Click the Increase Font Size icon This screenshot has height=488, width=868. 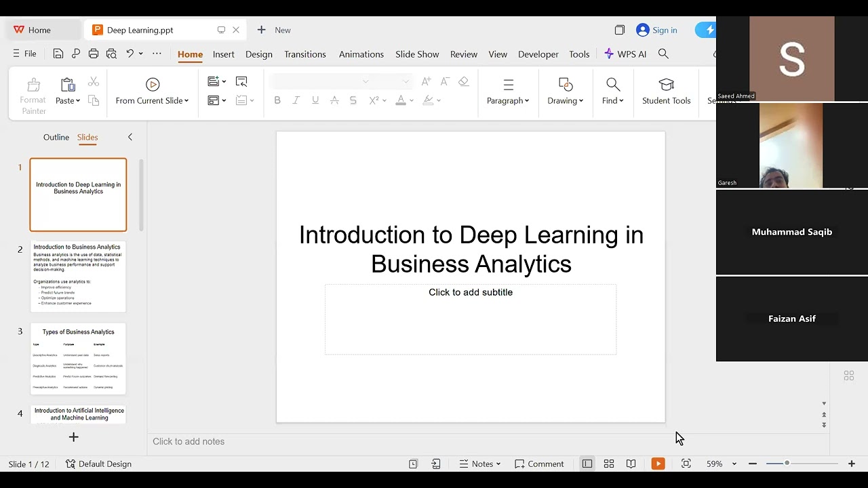(426, 81)
